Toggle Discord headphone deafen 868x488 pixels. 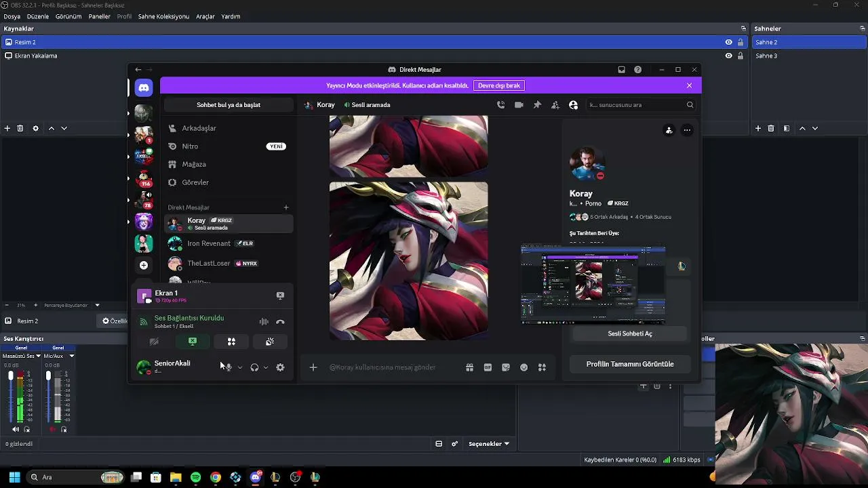254,367
